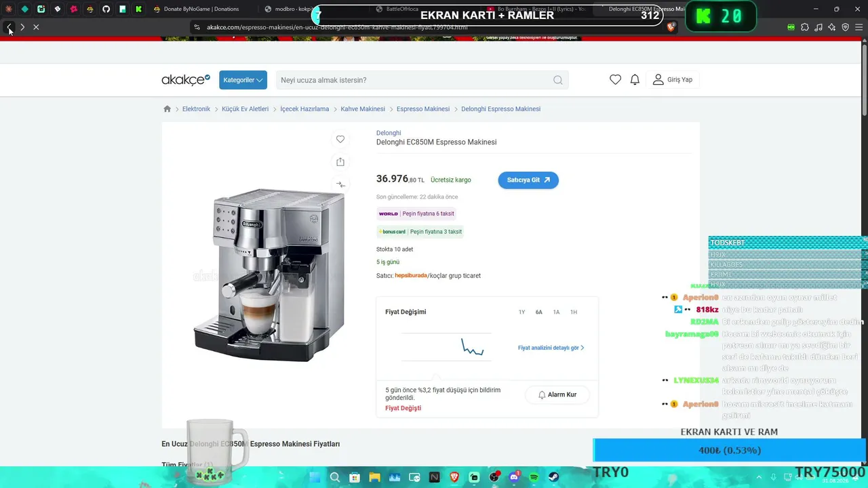Open the GitHub pinned tab
Viewport: 868px width, 488px height.
[x=106, y=9]
